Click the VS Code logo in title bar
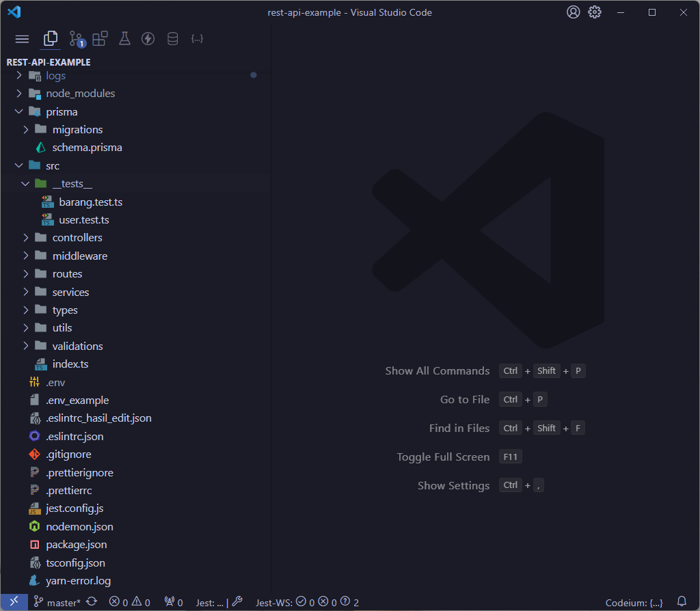Viewport: 700px width, 611px height. [14, 12]
